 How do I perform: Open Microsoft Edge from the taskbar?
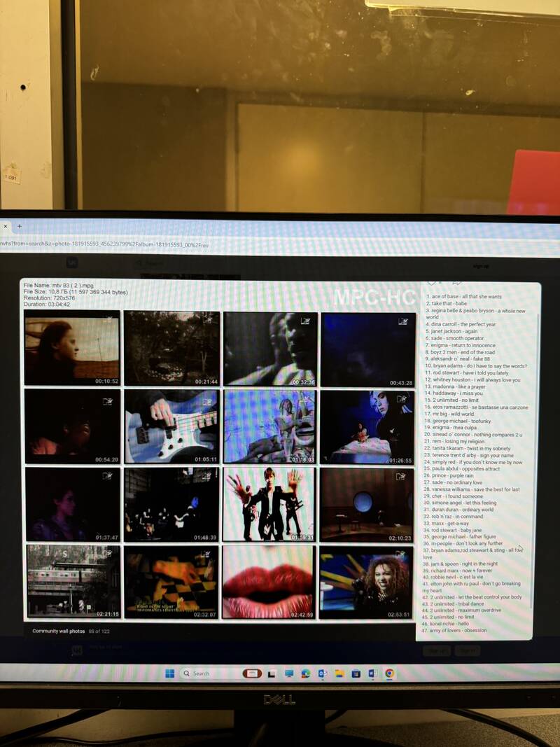tap(306, 673)
